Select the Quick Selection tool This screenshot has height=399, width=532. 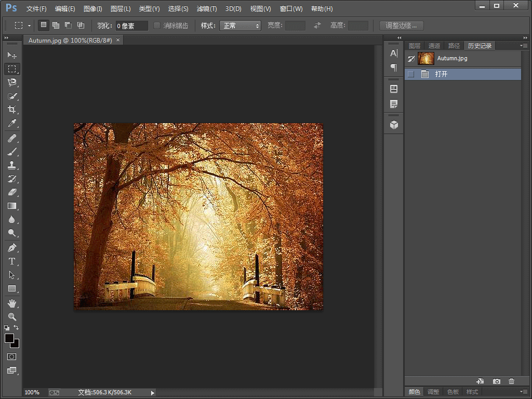(x=12, y=96)
